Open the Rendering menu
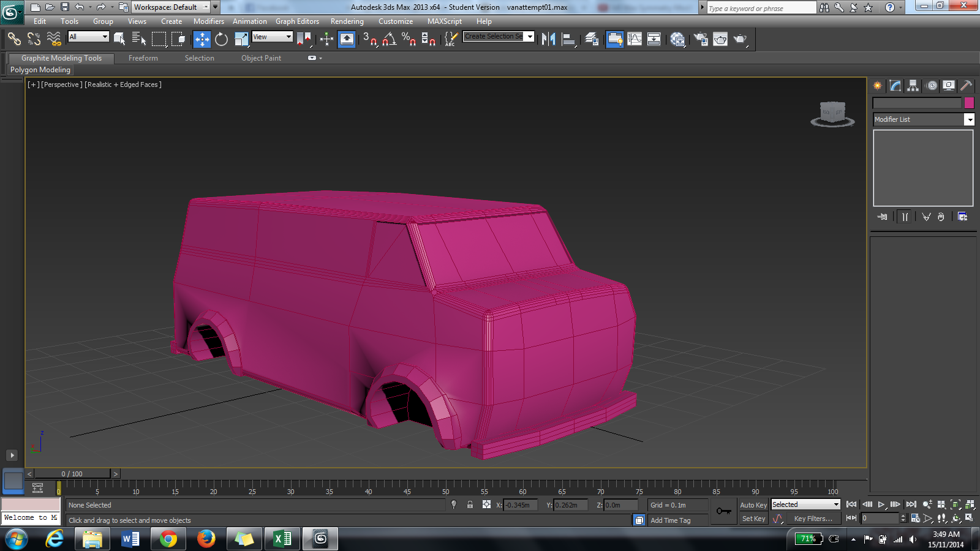 pos(347,21)
